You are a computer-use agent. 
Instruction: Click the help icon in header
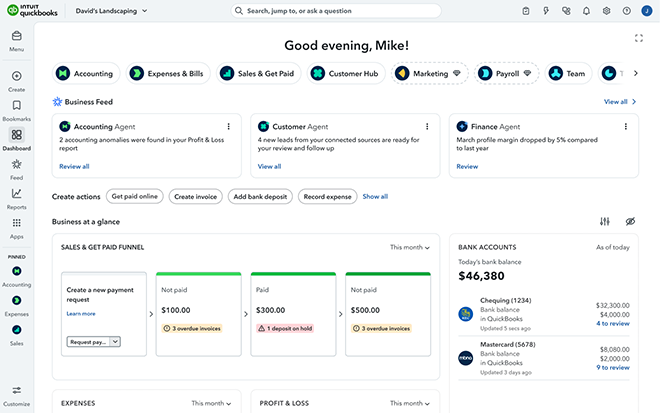pos(627,11)
